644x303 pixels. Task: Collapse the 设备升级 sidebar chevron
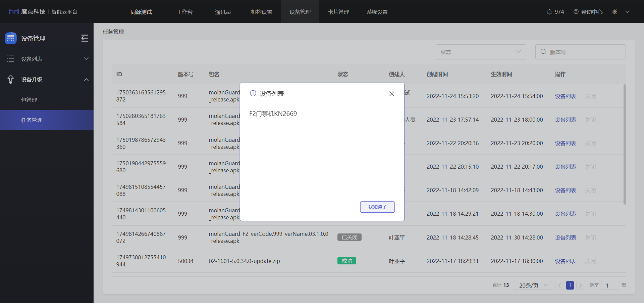[86, 80]
